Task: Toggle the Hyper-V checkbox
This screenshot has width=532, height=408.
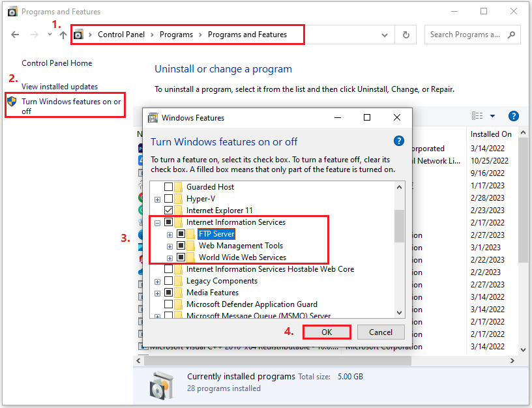Action: pyautogui.click(x=169, y=199)
